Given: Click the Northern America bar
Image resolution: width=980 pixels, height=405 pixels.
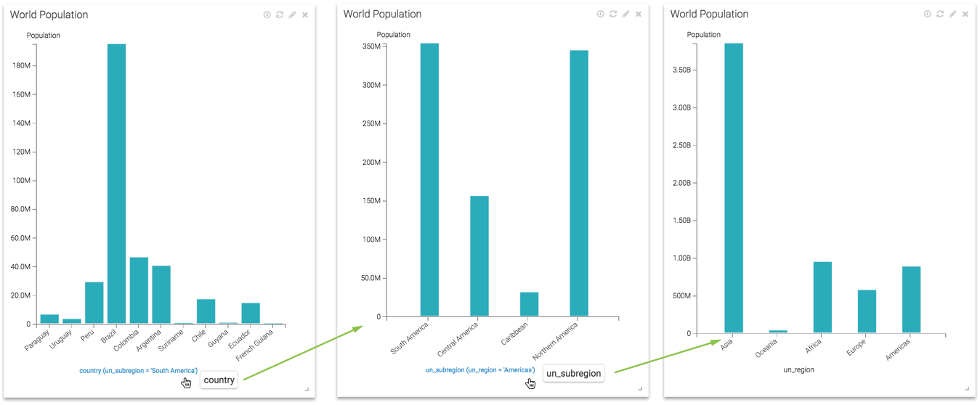Looking at the screenshot, I should [x=579, y=183].
